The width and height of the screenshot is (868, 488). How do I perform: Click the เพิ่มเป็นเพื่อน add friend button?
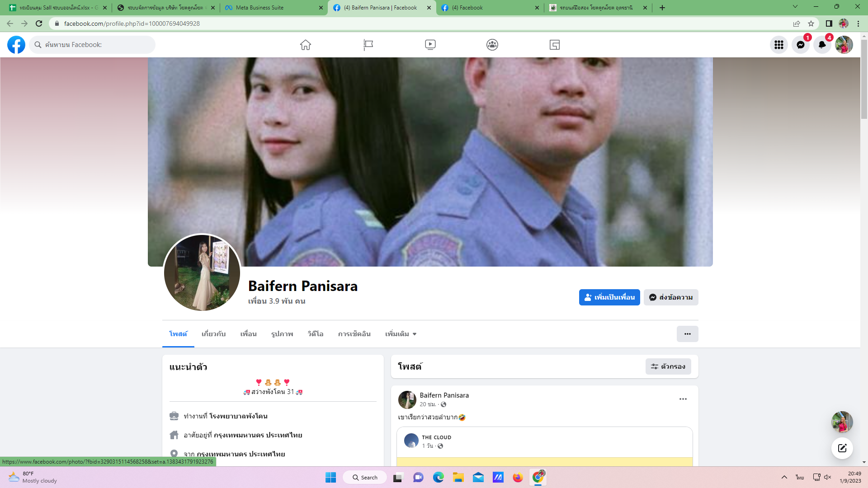click(609, 297)
